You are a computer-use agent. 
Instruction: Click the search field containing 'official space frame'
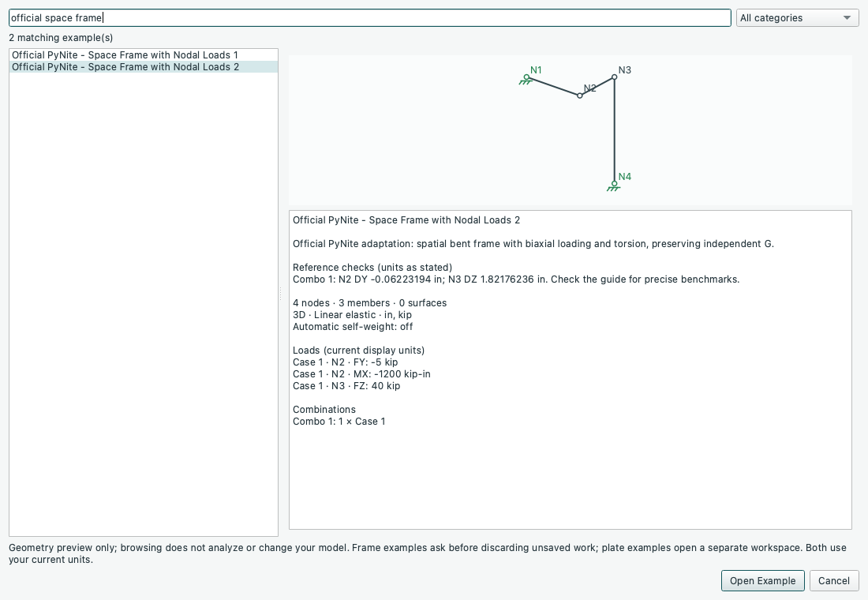point(370,17)
